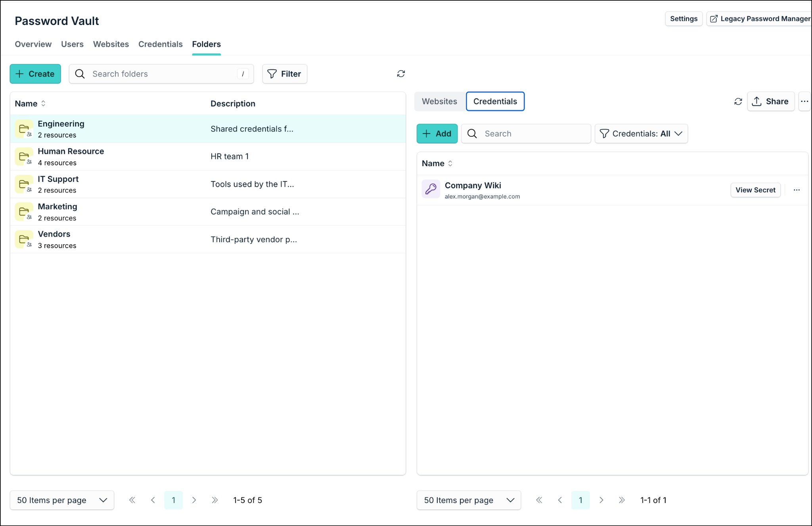Go to next page of folders

pyautogui.click(x=194, y=500)
